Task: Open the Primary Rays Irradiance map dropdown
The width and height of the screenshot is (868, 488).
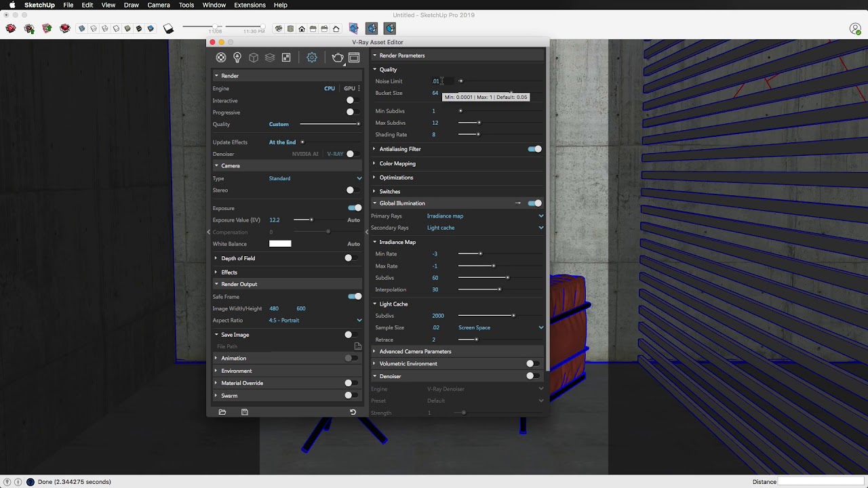Action: tap(485, 216)
